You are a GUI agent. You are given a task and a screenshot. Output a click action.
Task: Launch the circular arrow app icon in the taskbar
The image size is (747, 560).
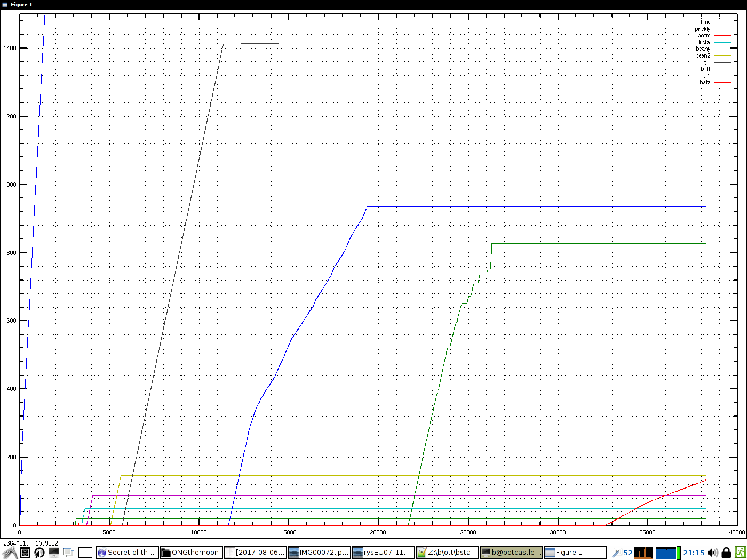[x=39, y=553]
